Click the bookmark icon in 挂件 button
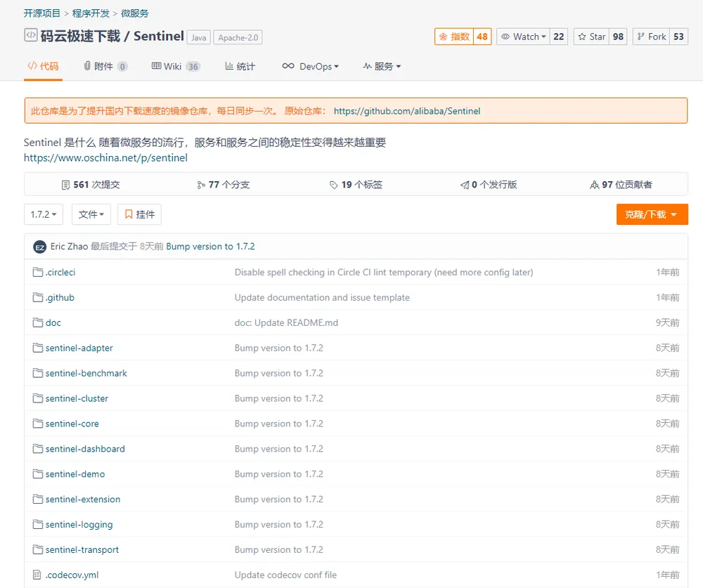 [x=129, y=214]
